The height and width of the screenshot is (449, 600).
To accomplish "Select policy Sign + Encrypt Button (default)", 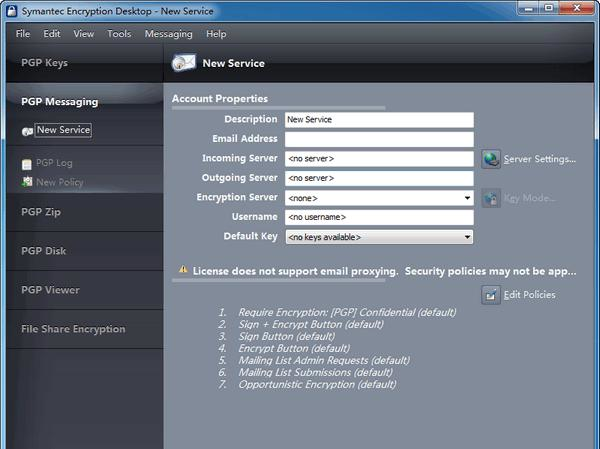I will point(311,325).
